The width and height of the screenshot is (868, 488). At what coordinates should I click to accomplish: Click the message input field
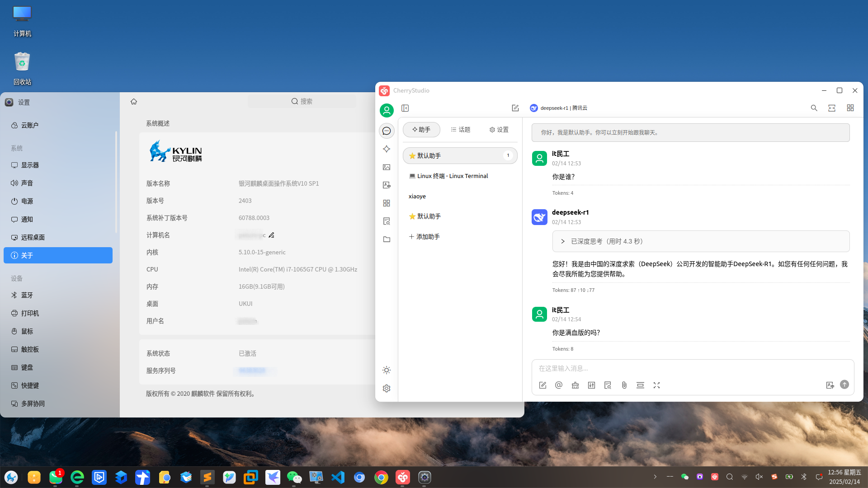692,369
